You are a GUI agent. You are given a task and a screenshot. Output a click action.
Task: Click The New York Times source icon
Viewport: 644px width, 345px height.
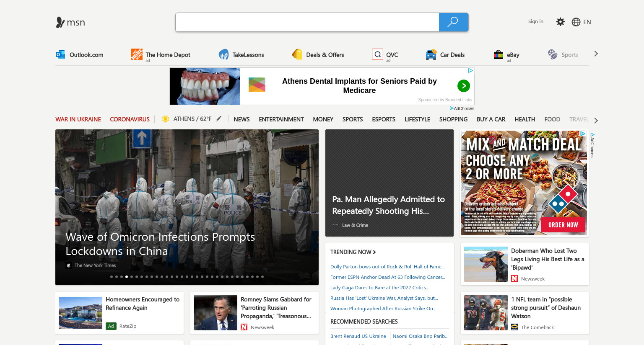click(x=69, y=265)
